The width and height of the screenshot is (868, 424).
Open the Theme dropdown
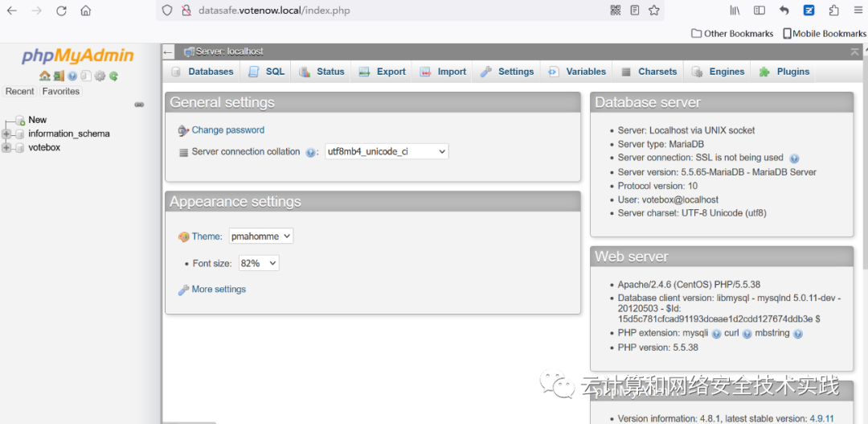261,236
